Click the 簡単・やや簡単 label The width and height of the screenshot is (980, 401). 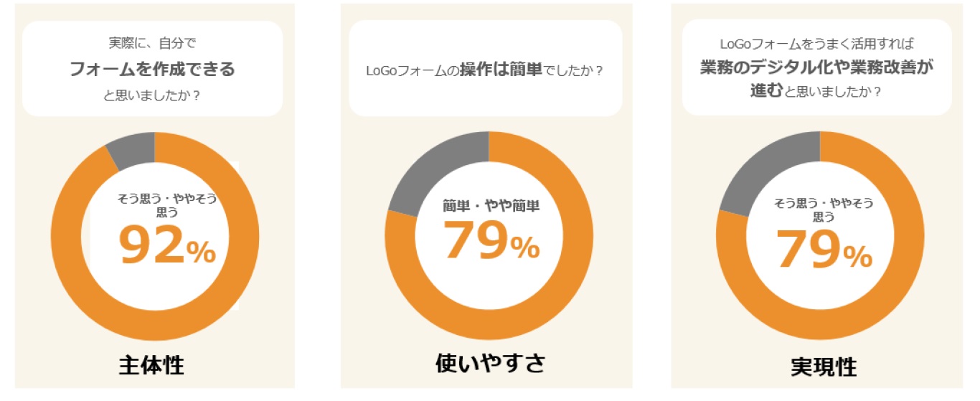(491, 206)
